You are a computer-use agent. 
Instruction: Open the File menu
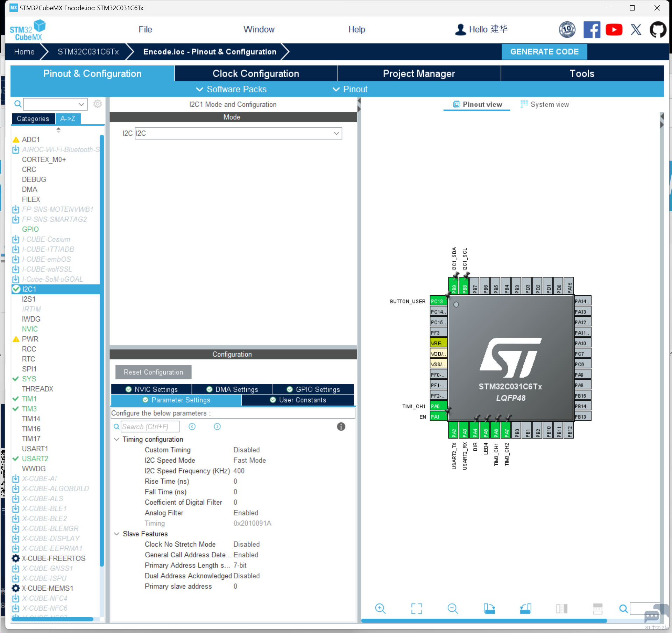click(145, 29)
